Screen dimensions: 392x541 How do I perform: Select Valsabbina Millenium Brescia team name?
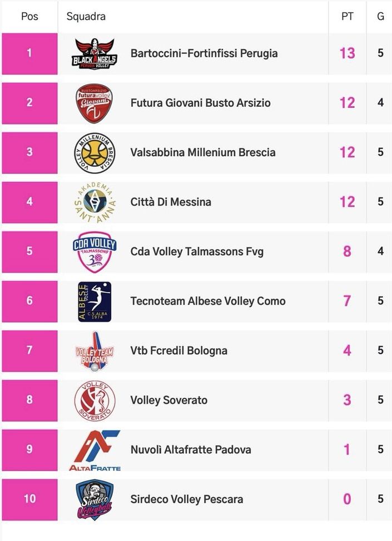pos(203,152)
